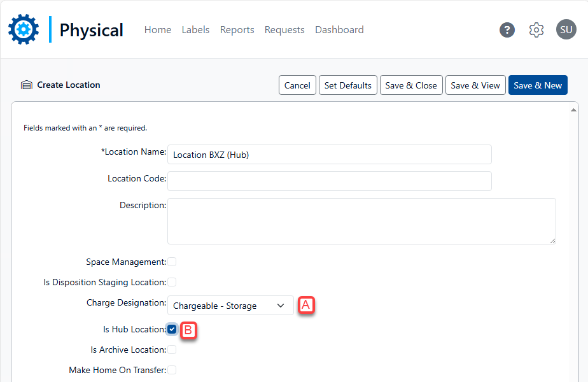Screen dimensions: 588x382
Task: Click the Create Location header icon
Action: (x=27, y=85)
